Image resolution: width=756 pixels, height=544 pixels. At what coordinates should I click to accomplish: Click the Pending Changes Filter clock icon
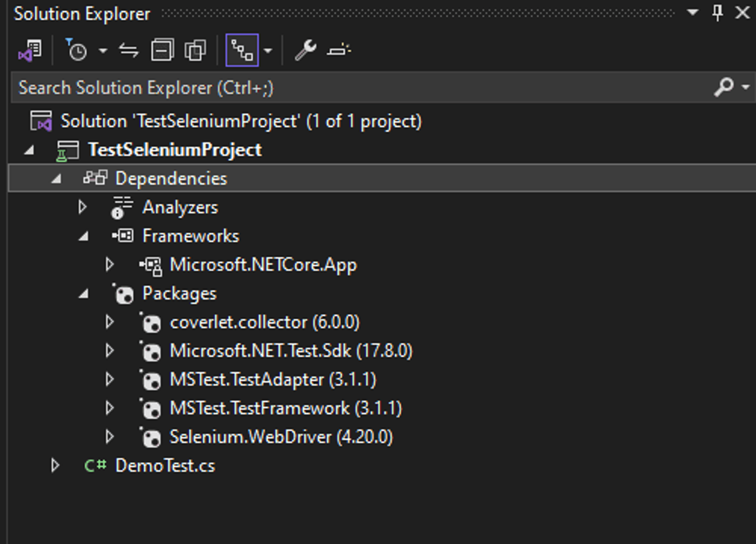coord(76,51)
